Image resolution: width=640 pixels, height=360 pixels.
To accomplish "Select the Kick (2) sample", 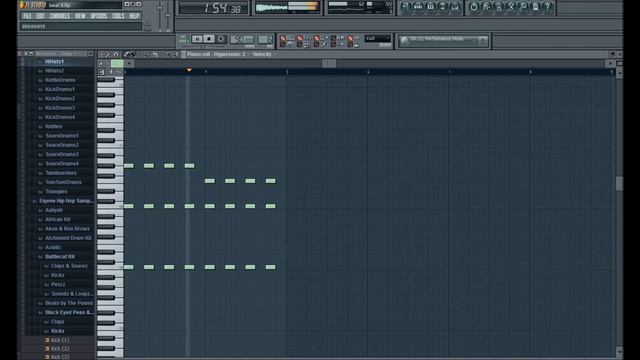I will click(x=60, y=349).
